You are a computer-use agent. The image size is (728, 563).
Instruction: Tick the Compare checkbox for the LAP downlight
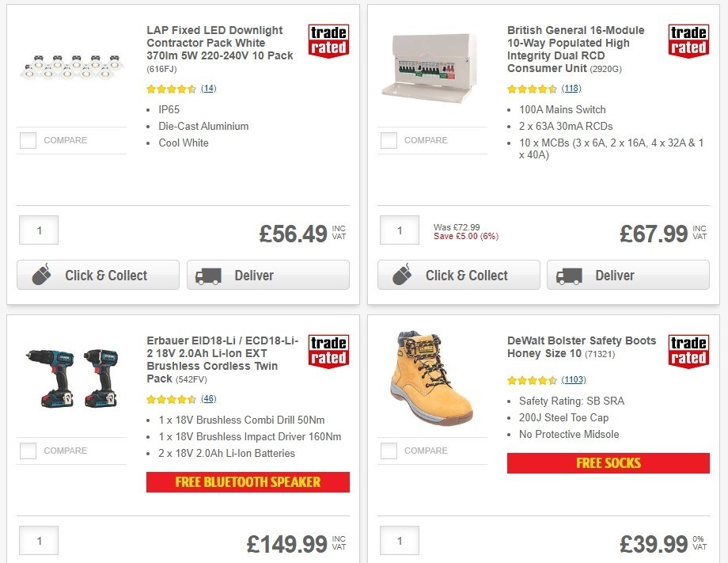click(x=28, y=140)
